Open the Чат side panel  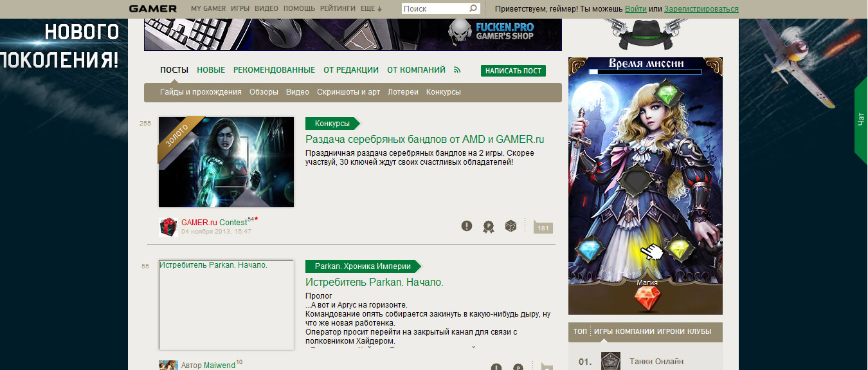[x=861, y=119]
